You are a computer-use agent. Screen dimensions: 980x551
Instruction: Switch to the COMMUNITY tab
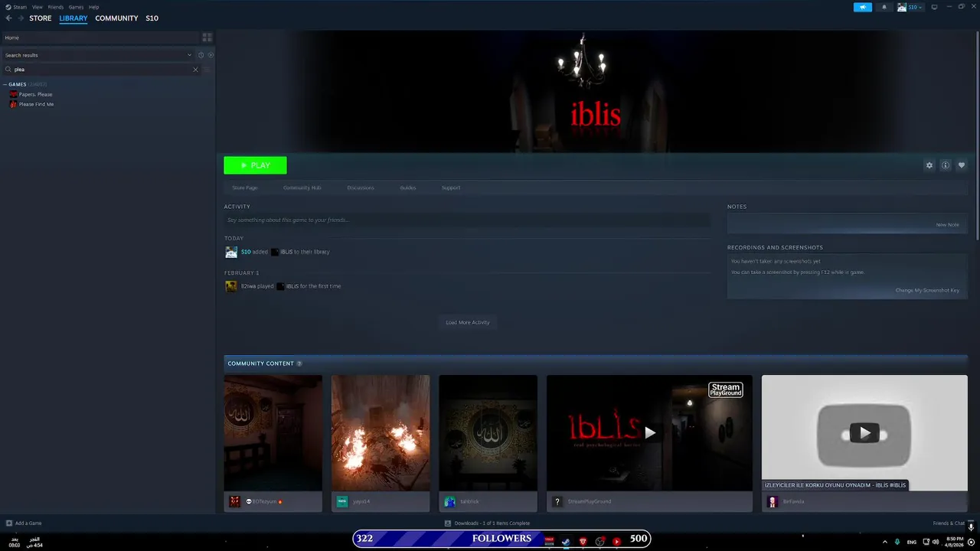[116, 18]
